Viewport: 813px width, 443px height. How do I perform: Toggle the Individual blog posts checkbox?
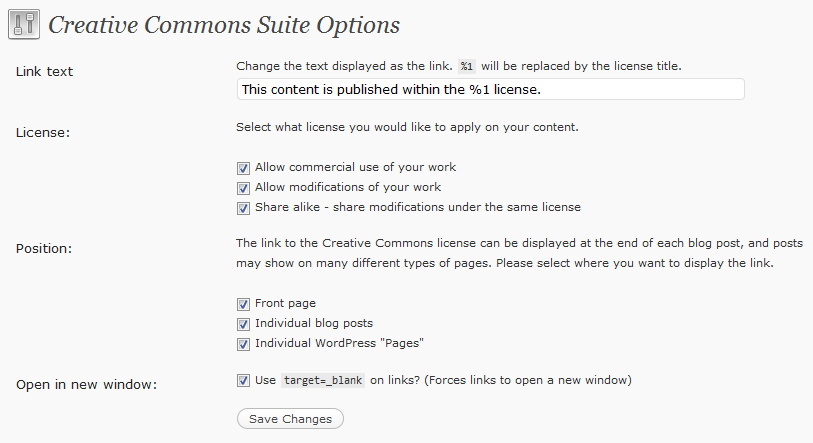click(x=243, y=324)
